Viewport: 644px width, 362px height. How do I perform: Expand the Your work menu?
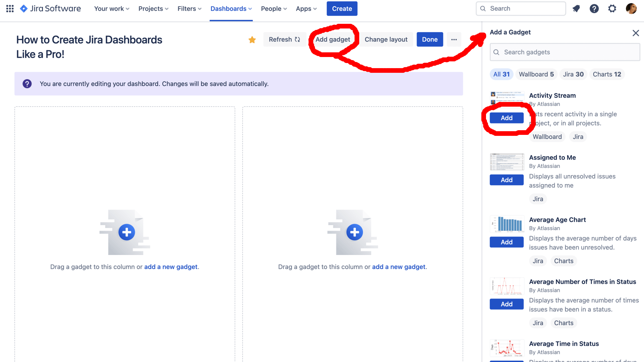click(112, 9)
